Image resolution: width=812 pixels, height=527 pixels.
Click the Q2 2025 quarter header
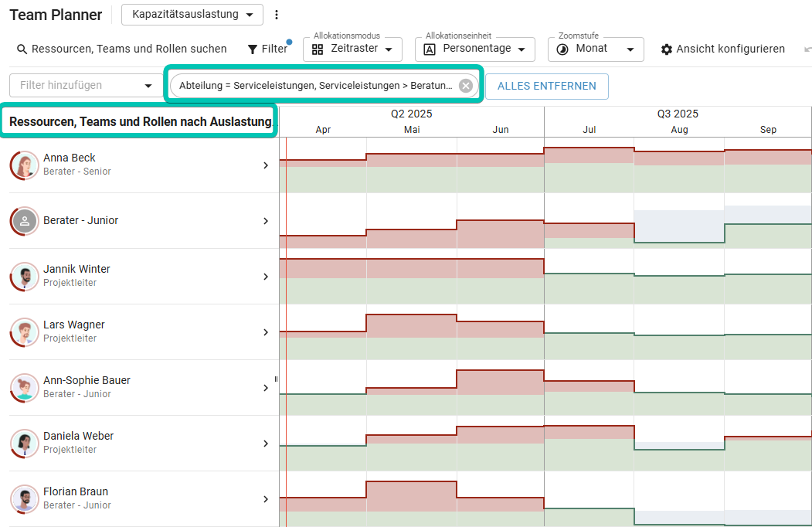(x=411, y=114)
